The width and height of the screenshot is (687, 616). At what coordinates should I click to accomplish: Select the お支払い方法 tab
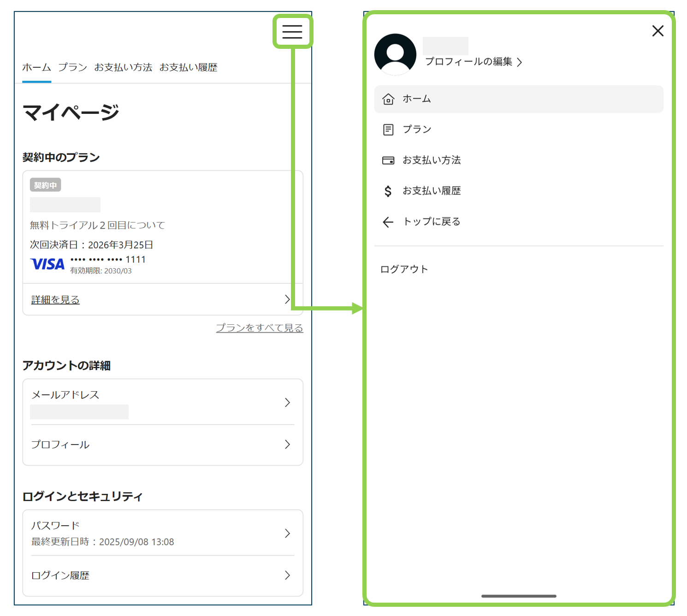[123, 67]
